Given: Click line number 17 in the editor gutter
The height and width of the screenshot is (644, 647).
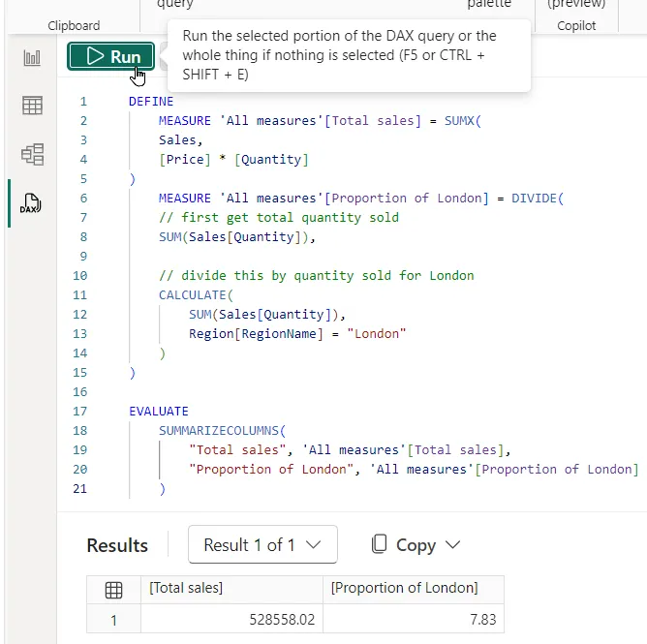Looking at the screenshot, I should pos(78,411).
